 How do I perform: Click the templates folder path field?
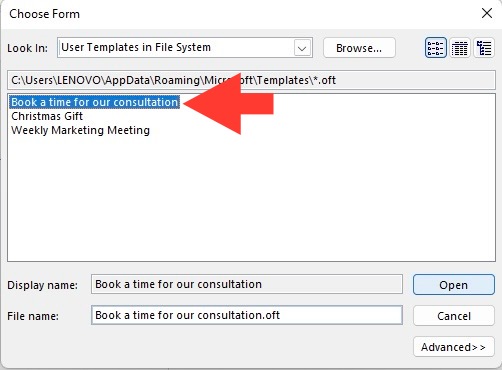pos(251,80)
